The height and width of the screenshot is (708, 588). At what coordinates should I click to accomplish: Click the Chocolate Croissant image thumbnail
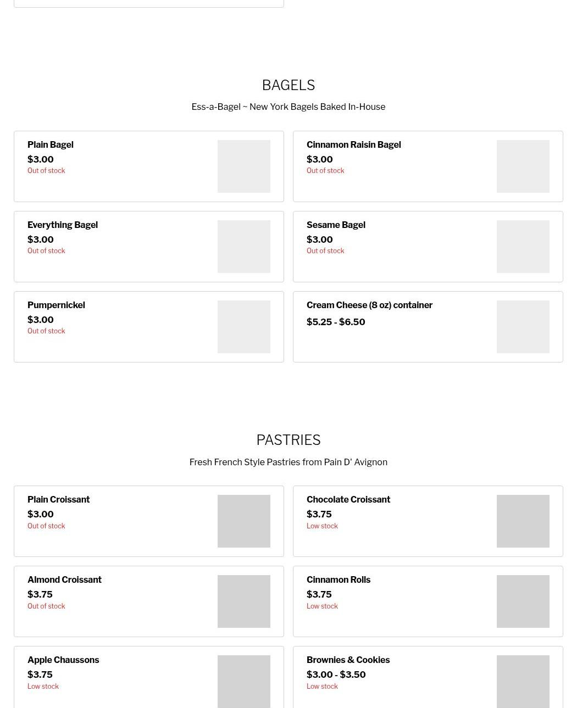(x=523, y=521)
